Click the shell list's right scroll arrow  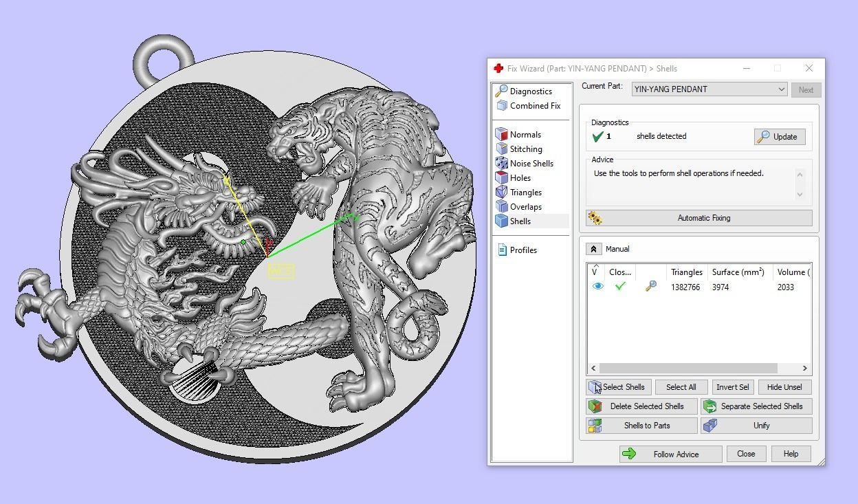[x=804, y=368]
